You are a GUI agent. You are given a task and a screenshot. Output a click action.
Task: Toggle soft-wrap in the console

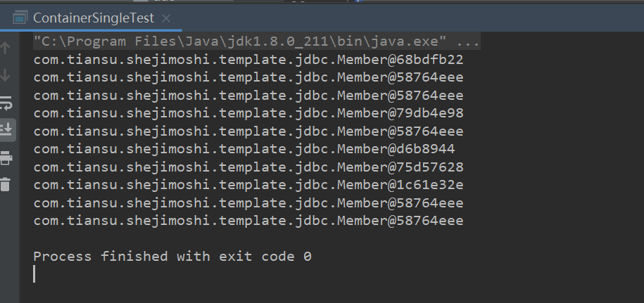click(x=6, y=103)
